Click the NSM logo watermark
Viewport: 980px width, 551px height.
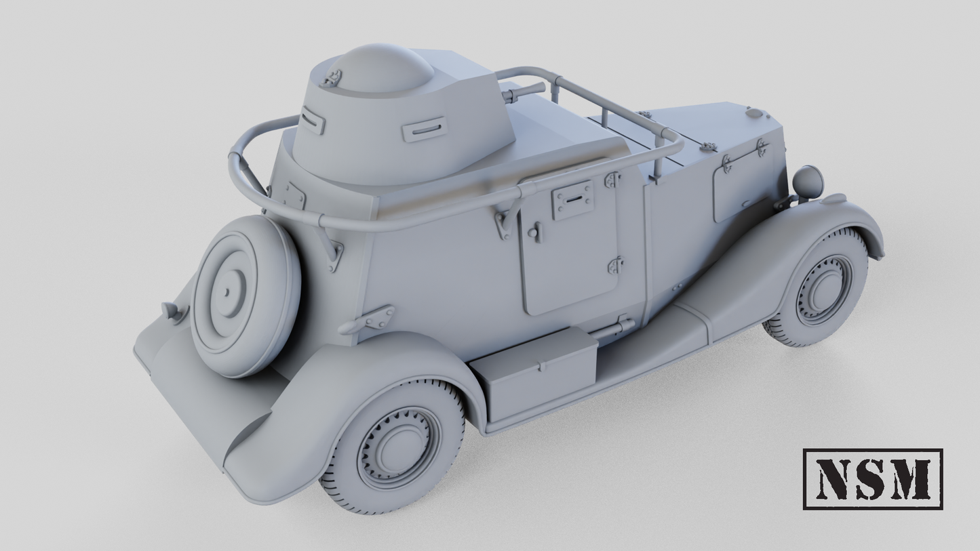click(x=872, y=478)
